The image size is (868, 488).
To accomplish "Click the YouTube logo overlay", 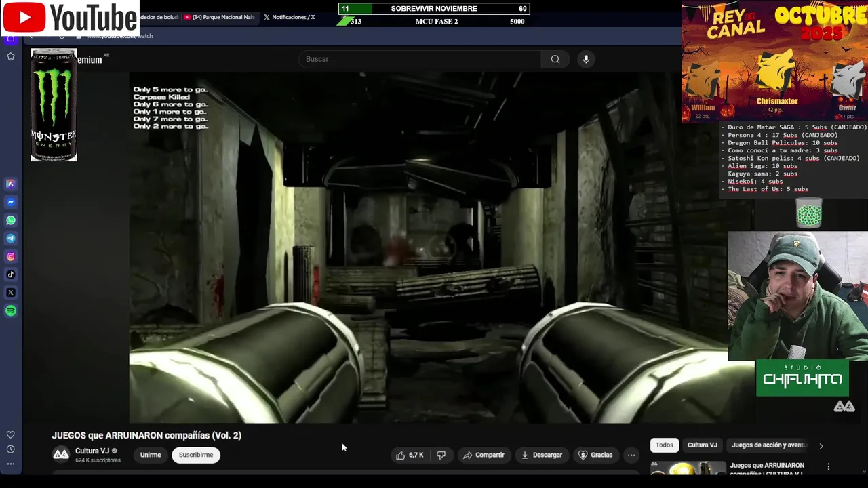I will coord(70,18).
